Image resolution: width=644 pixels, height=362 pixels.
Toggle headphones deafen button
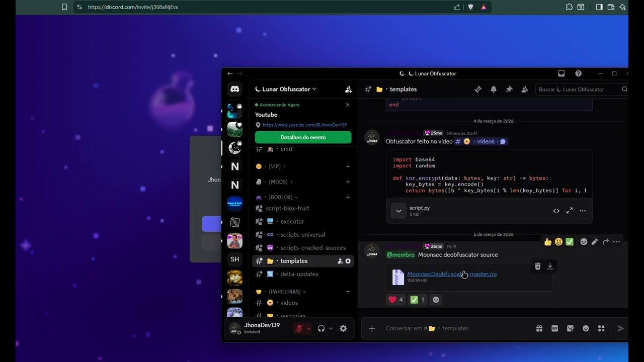[321, 328]
